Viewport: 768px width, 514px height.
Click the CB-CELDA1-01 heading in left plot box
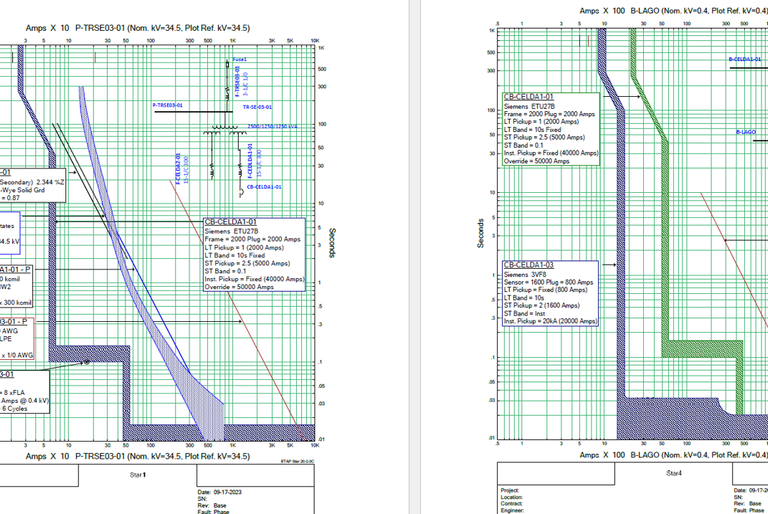point(230,222)
